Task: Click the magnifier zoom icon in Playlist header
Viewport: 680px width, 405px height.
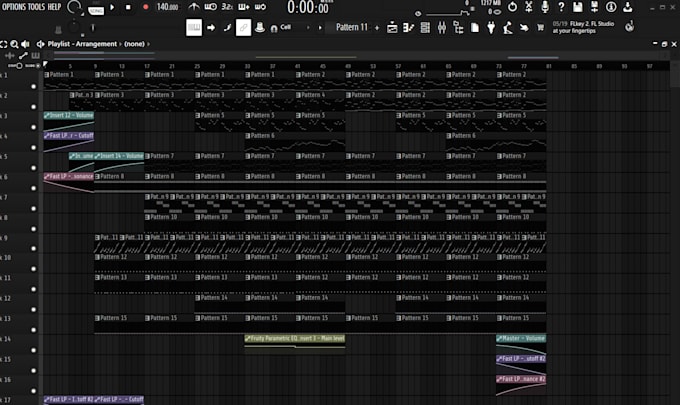Action: coord(14,44)
